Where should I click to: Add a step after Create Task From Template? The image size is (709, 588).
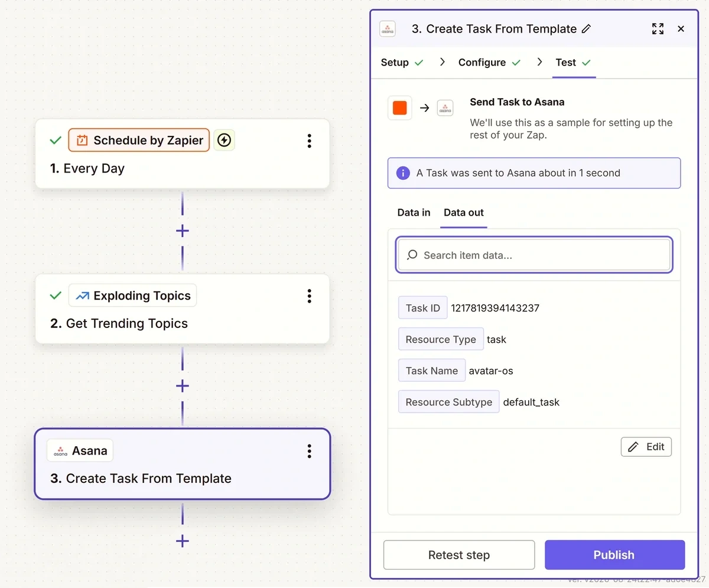(x=183, y=541)
